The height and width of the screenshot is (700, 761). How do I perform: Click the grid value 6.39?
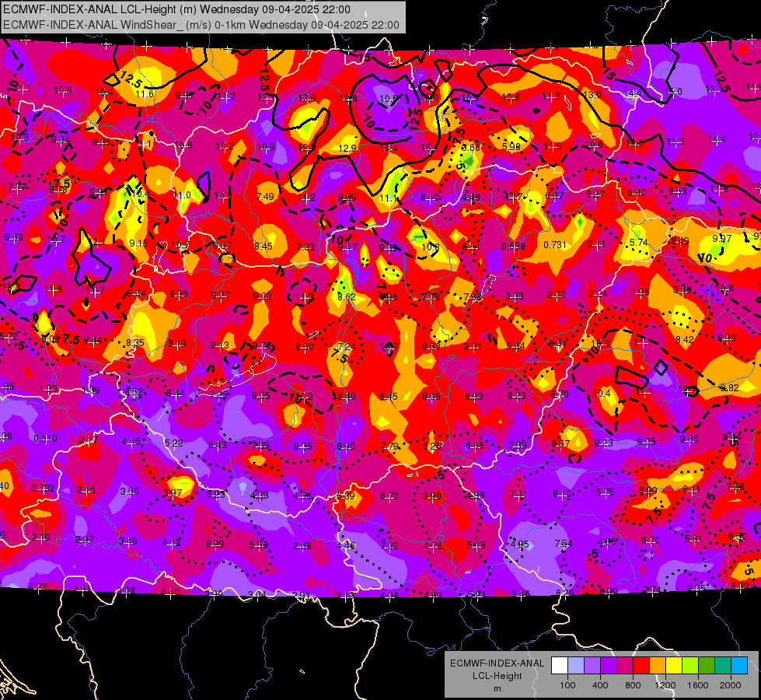click(x=346, y=496)
